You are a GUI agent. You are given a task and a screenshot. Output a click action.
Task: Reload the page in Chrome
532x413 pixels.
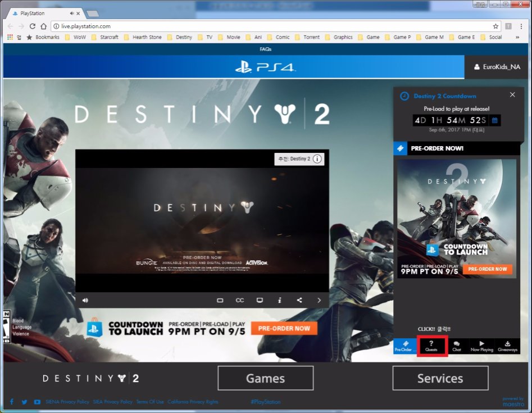coord(33,26)
